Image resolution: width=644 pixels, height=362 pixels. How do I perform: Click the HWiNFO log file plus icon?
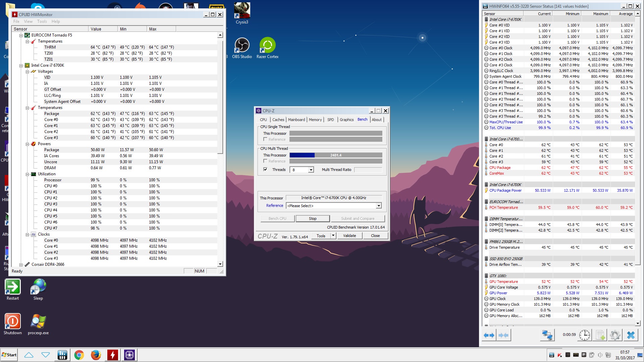pyautogui.click(x=600, y=335)
